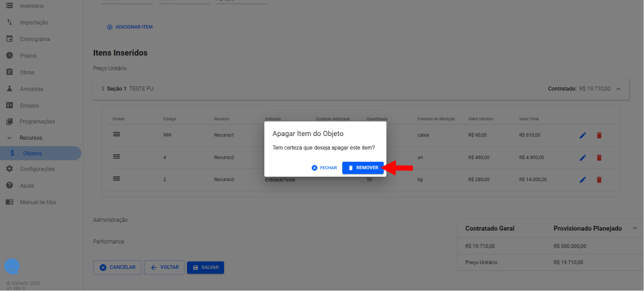Screen dimensions: 644x291
Task: Click the edit pencil for Recurso2 row
Action: pos(582,158)
